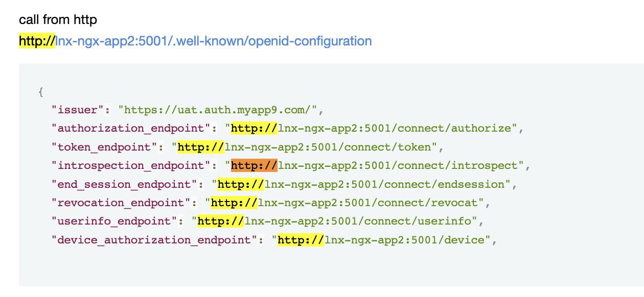Click the connect/endsession URL value
Viewport: 644px width, 297px height.
[387, 184]
